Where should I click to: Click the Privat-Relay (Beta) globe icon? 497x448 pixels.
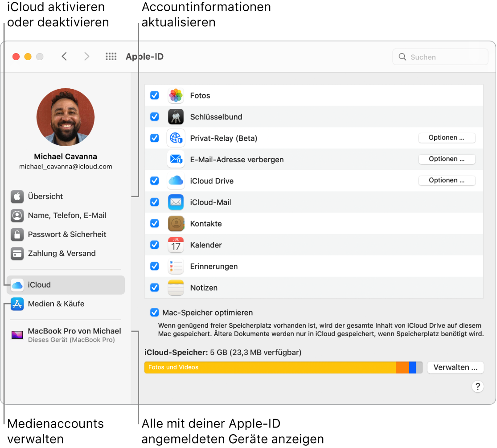click(176, 138)
